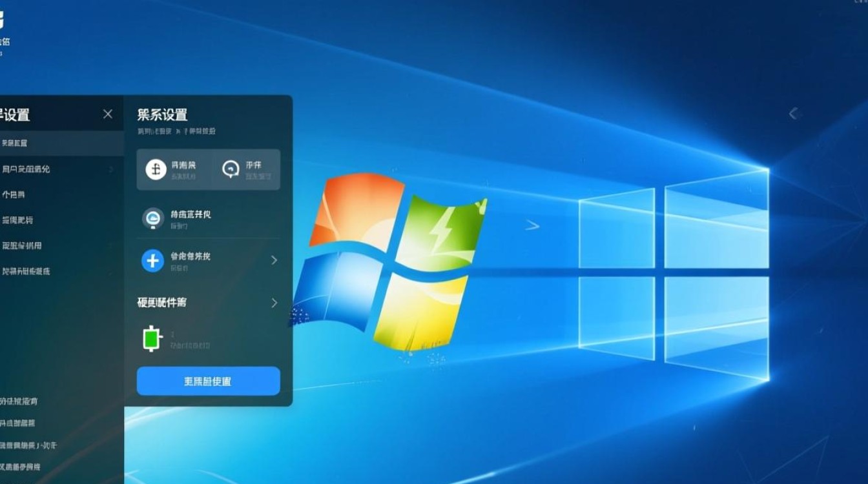
Task: Close the left settings sidebar with the X
Action: [x=108, y=114]
